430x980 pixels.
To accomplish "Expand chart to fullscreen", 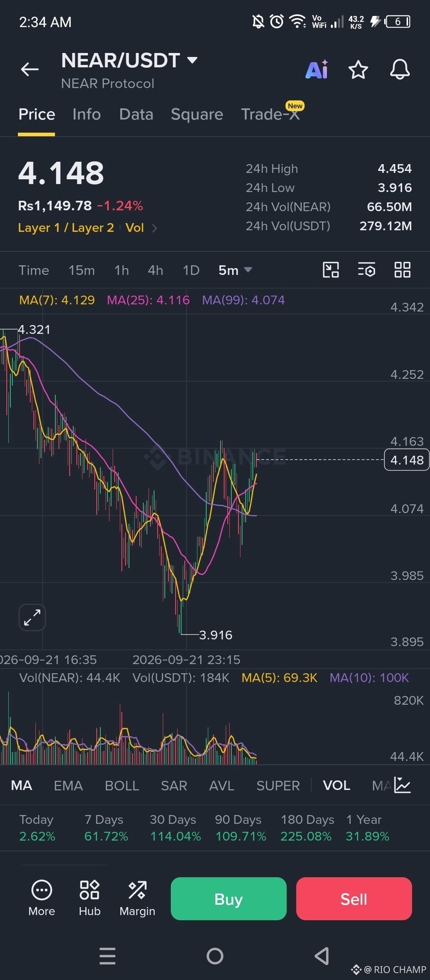I will click(32, 617).
